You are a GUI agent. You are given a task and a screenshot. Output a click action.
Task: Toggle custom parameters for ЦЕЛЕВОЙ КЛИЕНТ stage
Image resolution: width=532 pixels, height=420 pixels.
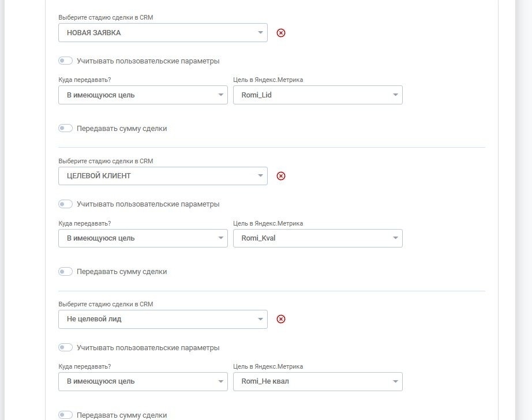pyautogui.click(x=65, y=204)
